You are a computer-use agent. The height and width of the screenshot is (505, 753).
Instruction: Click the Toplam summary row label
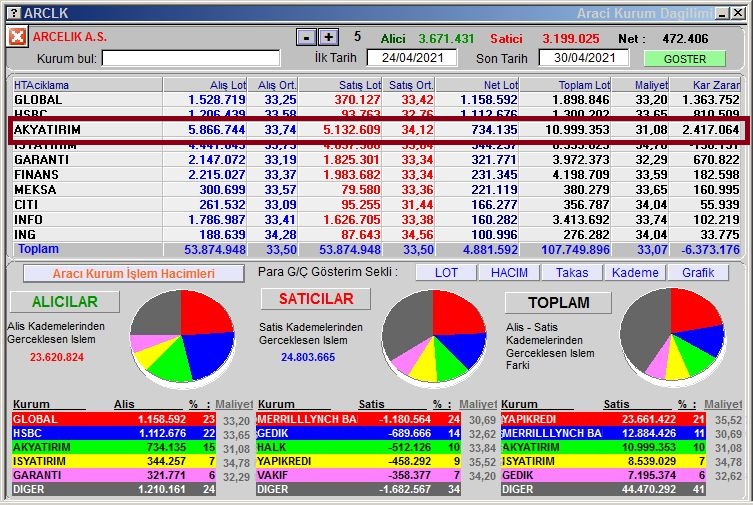pyautogui.click(x=38, y=249)
